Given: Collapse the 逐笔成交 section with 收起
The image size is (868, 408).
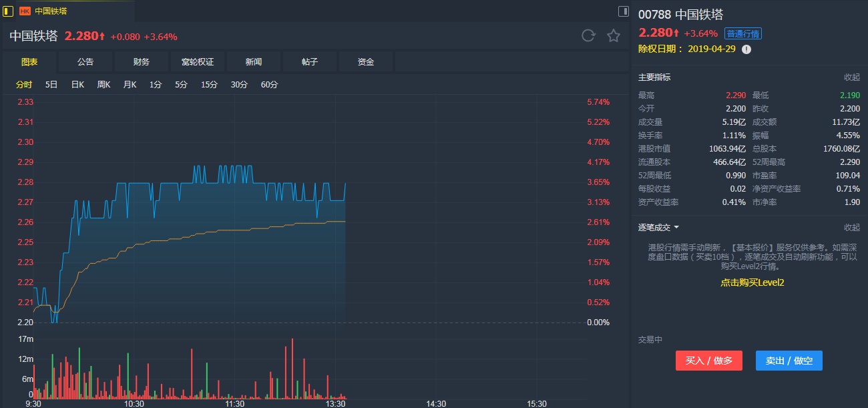Looking at the screenshot, I should tap(851, 228).
